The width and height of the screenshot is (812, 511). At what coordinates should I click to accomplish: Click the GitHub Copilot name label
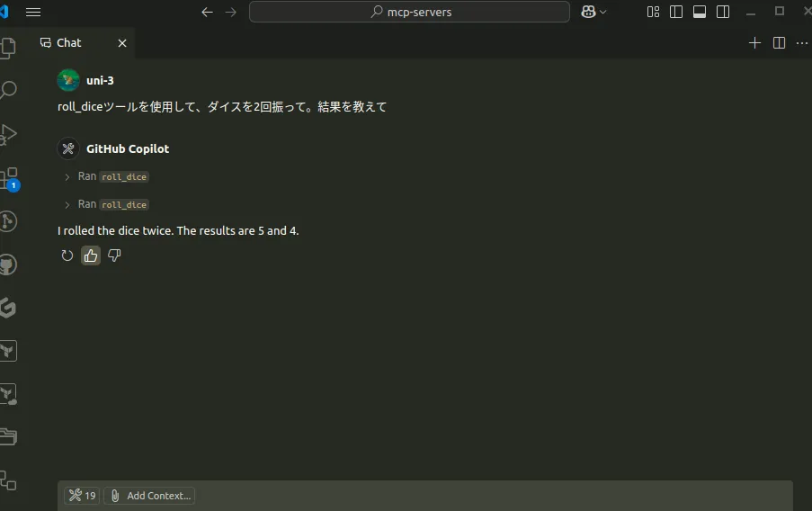click(x=128, y=148)
